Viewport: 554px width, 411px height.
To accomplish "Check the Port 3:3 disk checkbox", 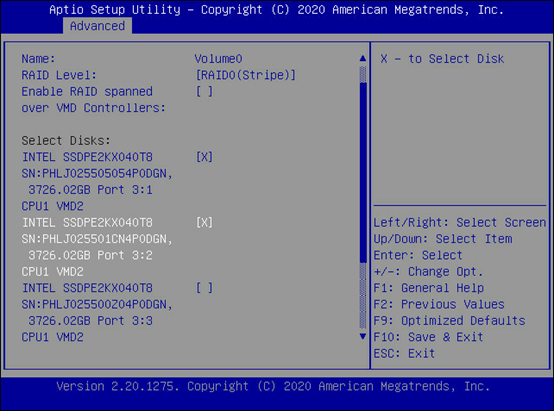I will 204,288.
